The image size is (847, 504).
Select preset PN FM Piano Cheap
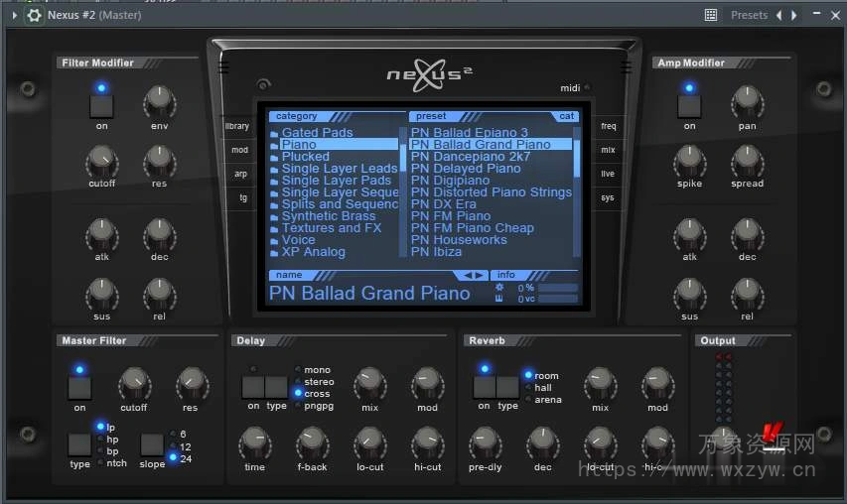472,228
